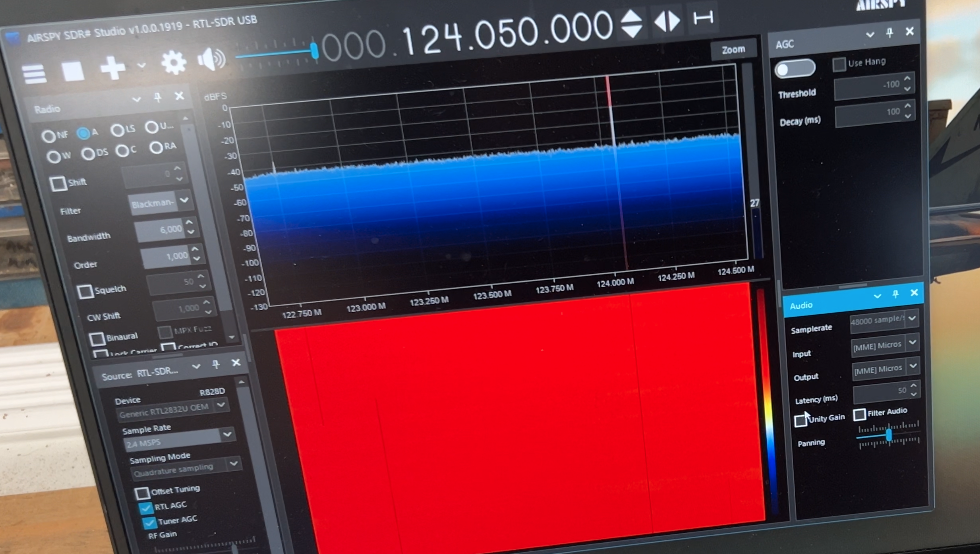Enable the Squelch checkbox
The image size is (980, 554).
(x=85, y=292)
